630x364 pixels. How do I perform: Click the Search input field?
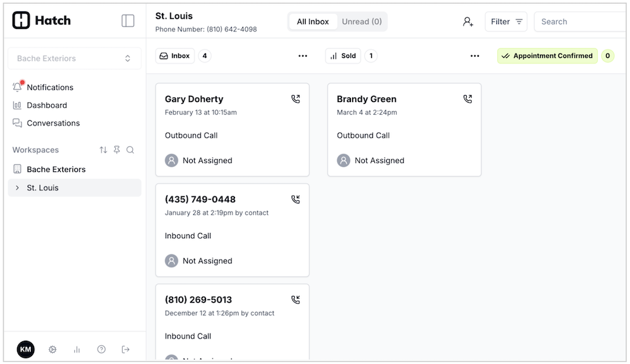coord(580,21)
